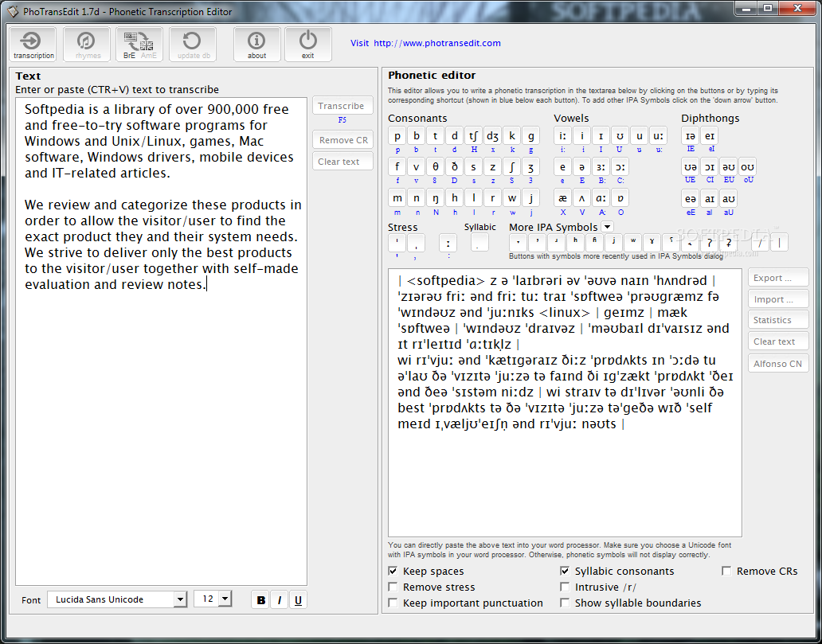Image resolution: width=822 pixels, height=644 pixels.
Task: Enable Keep important punctuation checkbox
Action: pos(393,603)
